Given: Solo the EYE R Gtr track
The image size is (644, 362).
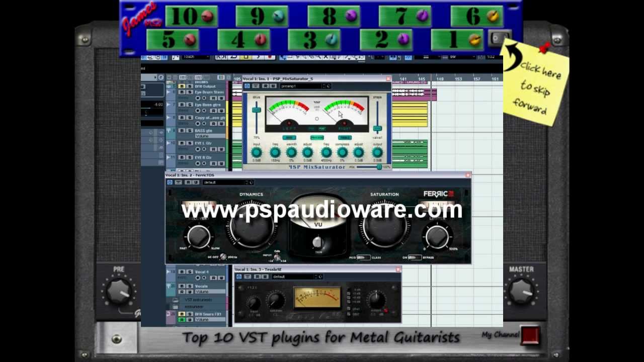Looking at the screenshot, I should pos(189,157).
